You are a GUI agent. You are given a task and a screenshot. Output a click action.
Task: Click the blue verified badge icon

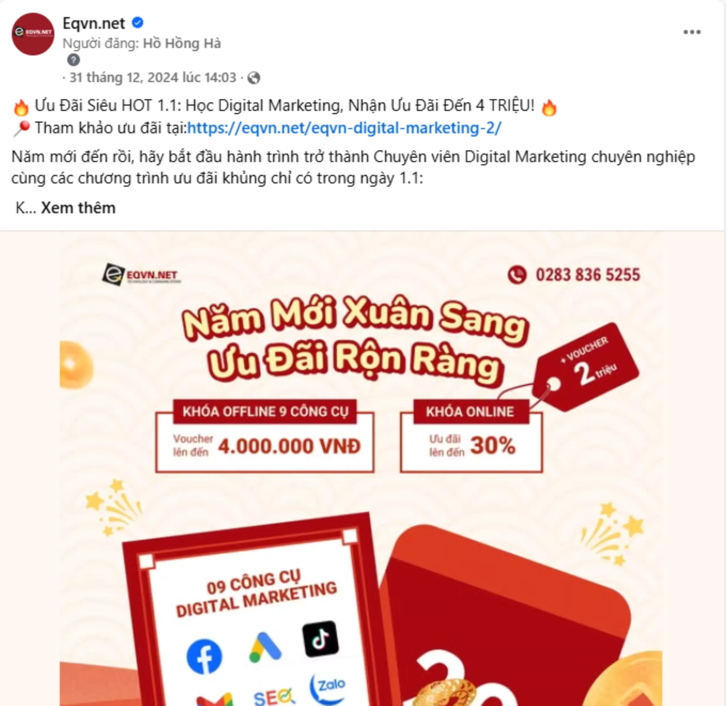(138, 23)
